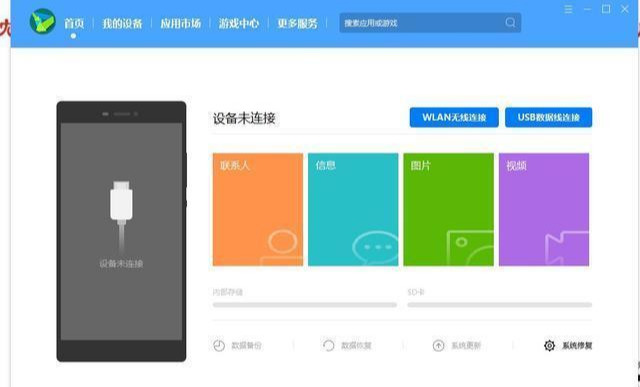Image resolution: width=640 pixels, height=387 pixels.
Task: Minimize the window
Action: [587, 9]
